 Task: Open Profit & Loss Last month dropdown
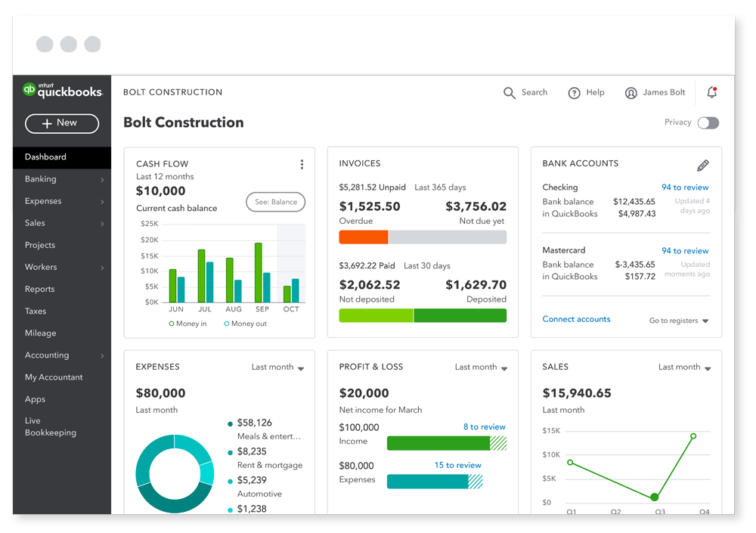(481, 367)
